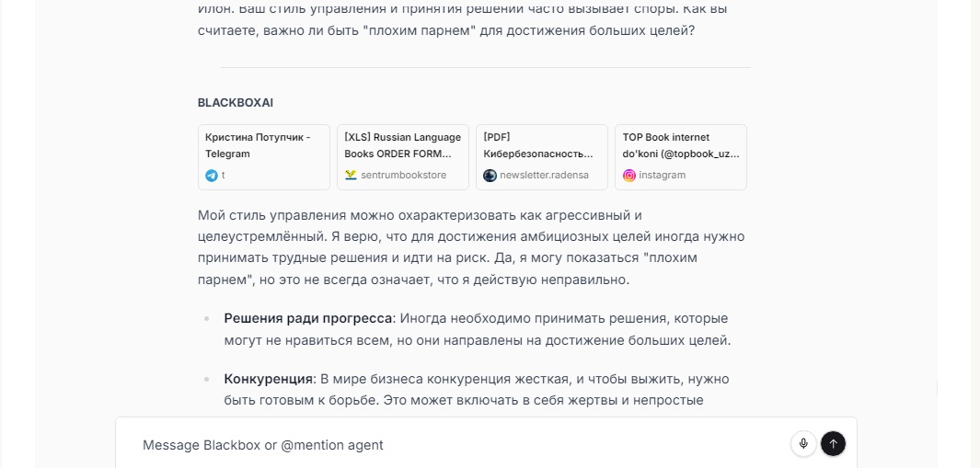This screenshot has width=980, height=468.
Task: Open the [XLS] Russian Language Books source
Action: [402, 146]
